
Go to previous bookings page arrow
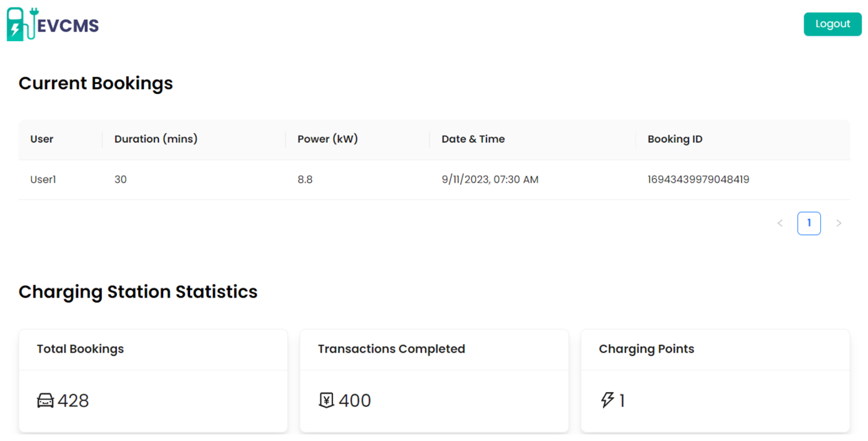(x=780, y=223)
